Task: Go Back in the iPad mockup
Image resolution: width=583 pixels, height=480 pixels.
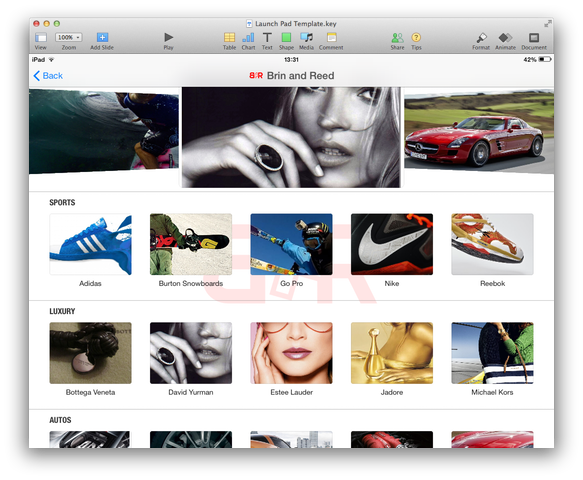Action: pos(48,76)
